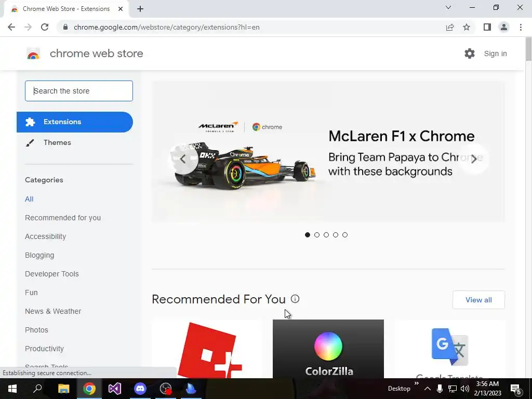The height and width of the screenshot is (399, 532).
Task: Open the Fun category
Action: click(x=31, y=292)
